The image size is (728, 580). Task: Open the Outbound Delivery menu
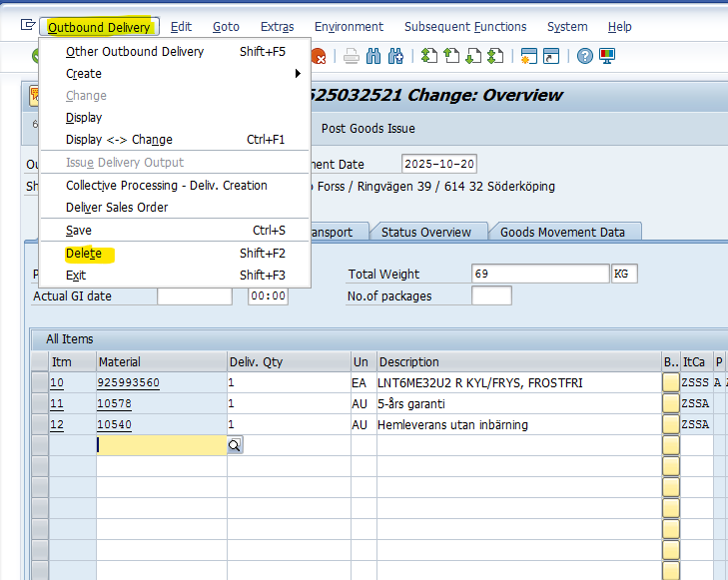click(x=99, y=27)
